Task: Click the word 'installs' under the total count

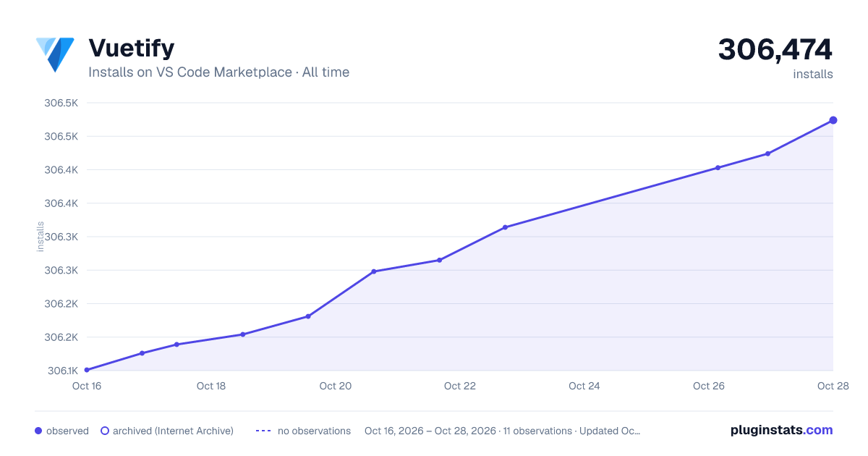Action: tap(813, 74)
